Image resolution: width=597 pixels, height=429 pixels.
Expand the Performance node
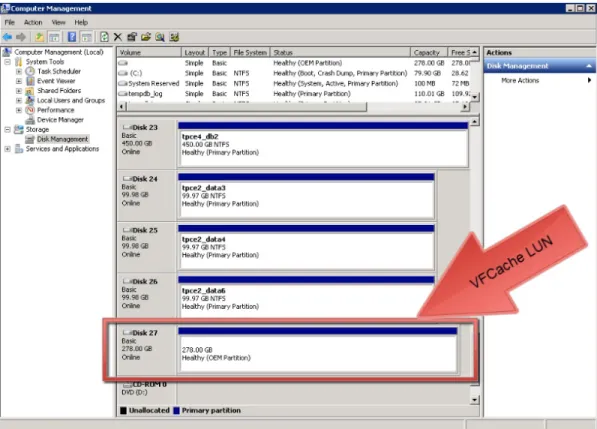[19, 110]
